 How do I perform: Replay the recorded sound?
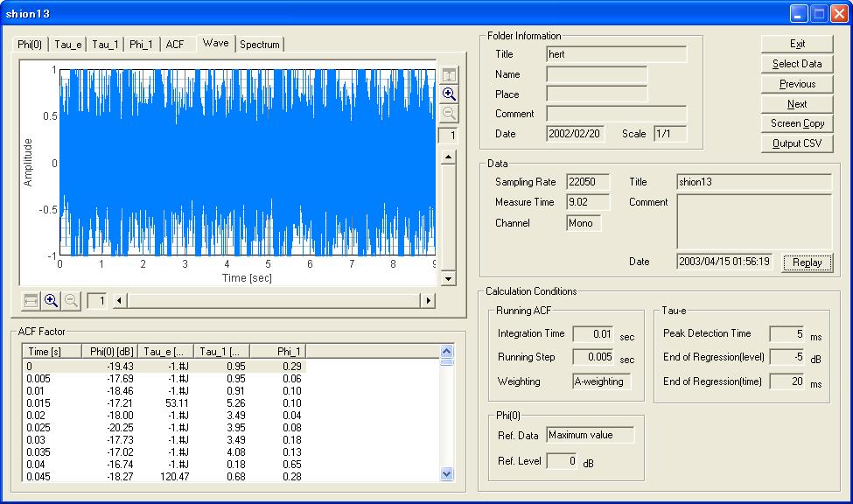click(x=808, y=262)
